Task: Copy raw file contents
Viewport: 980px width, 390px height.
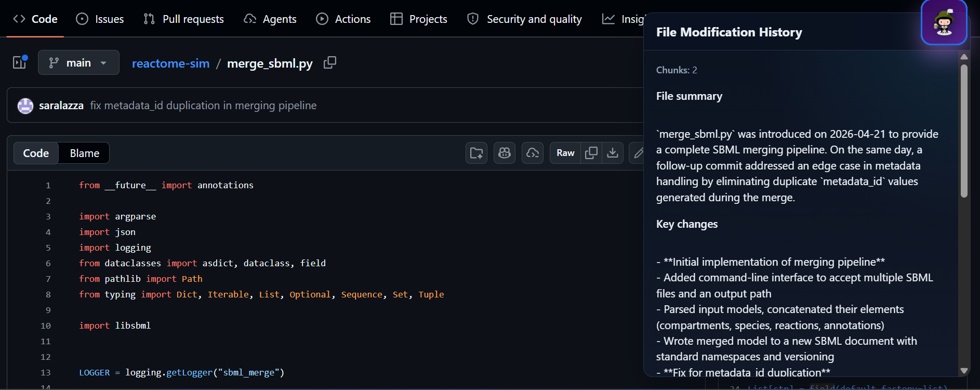Action: point(591,153)
